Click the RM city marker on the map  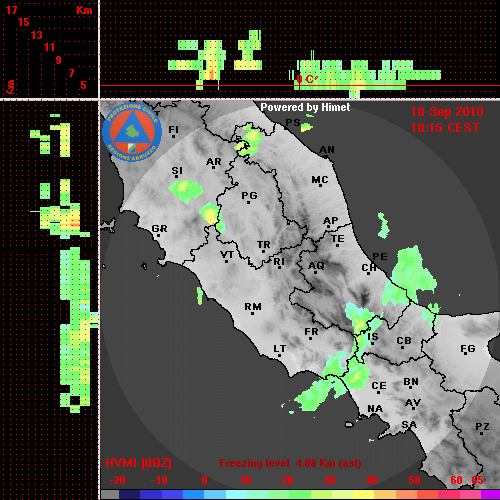[253, 313]
